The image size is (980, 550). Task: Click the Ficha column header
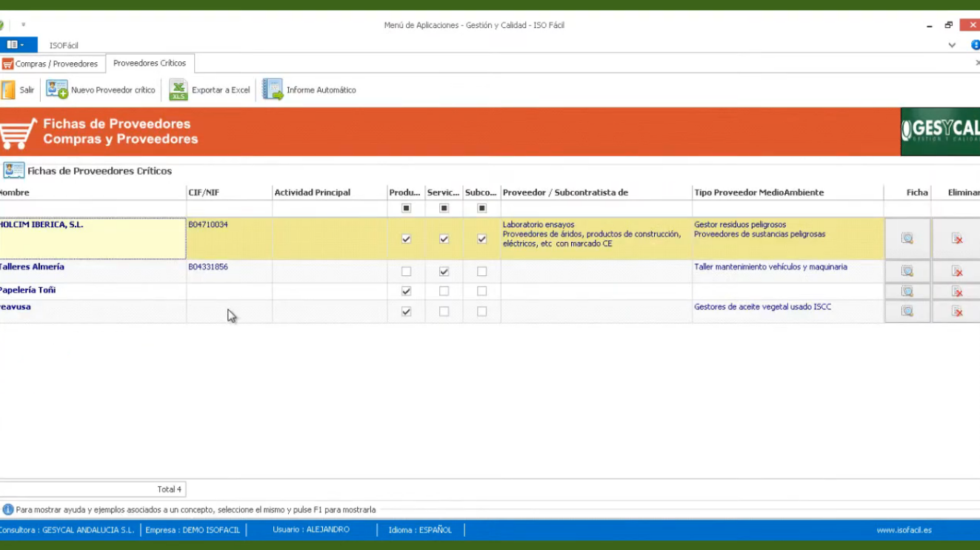907,192
